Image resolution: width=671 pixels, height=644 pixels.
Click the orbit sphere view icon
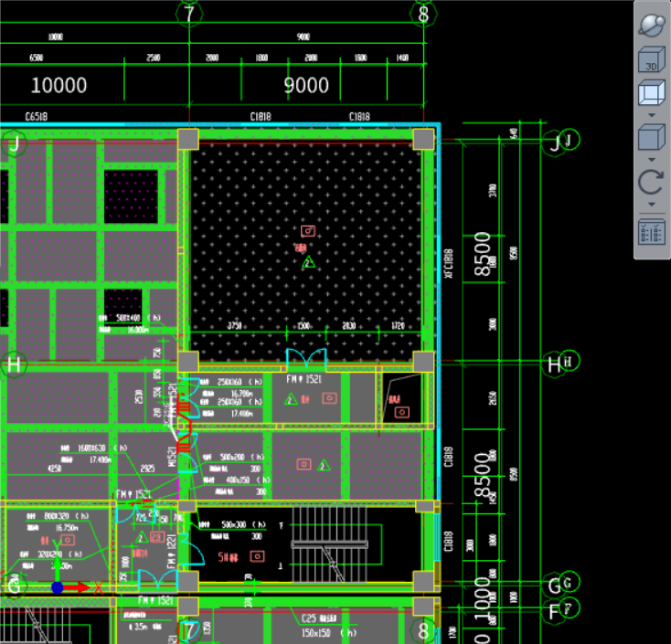click(x=651, y=25)
